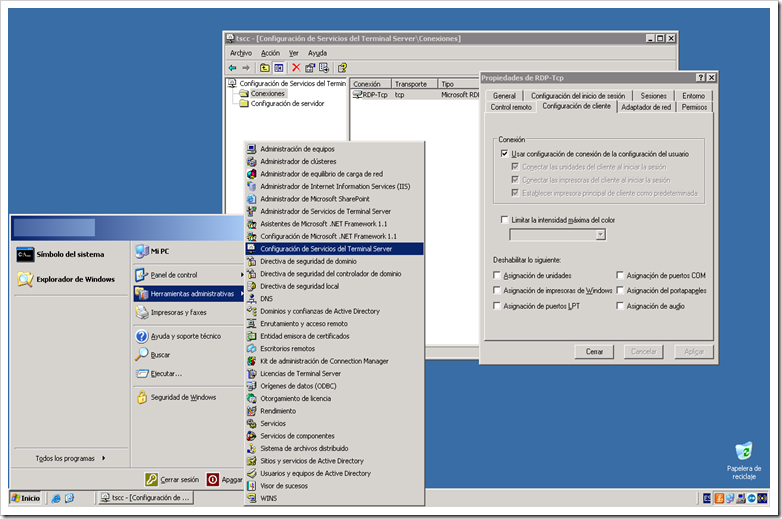This screenshot has height=519, width=782.
Task: Expand Herramientas administrativas submenu
Action: (x=189, y=294)
